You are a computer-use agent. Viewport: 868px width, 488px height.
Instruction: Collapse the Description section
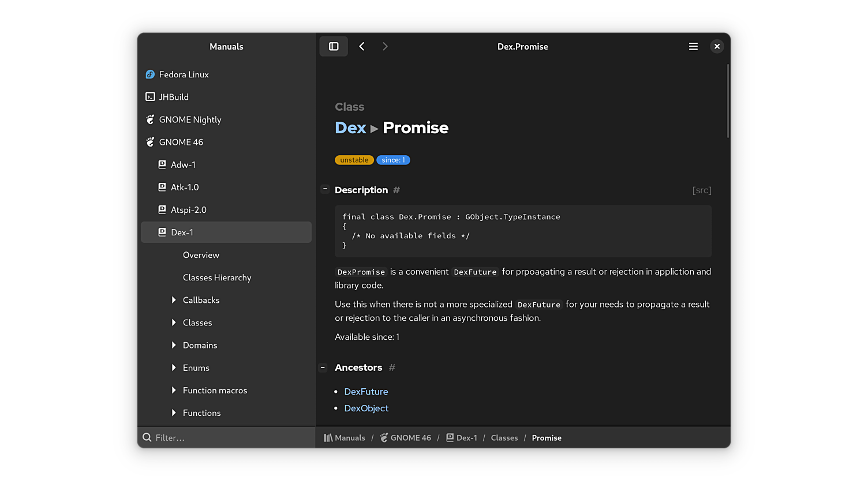click(325, 189)
